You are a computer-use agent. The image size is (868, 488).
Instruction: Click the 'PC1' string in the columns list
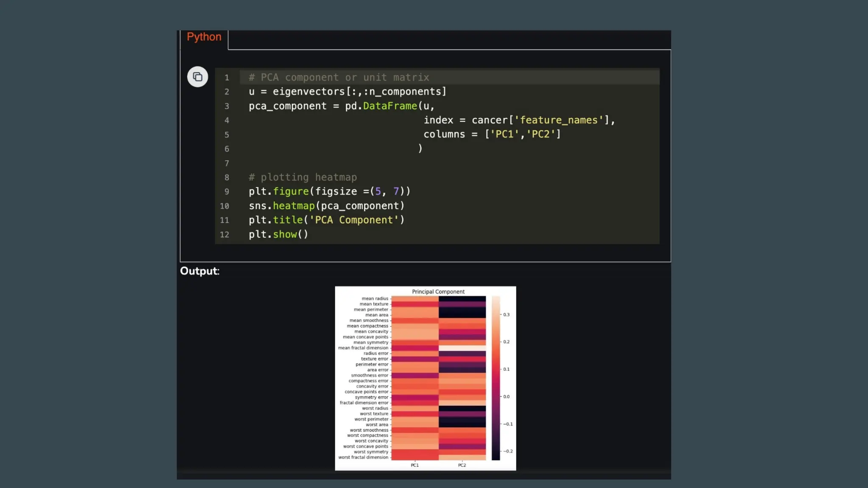[504, 134]
